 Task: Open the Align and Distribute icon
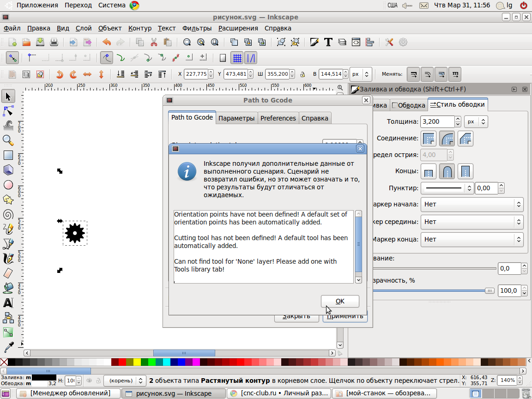coord(370,42)
